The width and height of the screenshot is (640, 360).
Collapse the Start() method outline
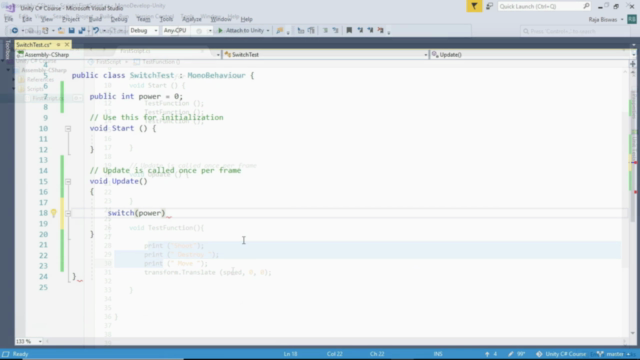[x=68, y=129]
